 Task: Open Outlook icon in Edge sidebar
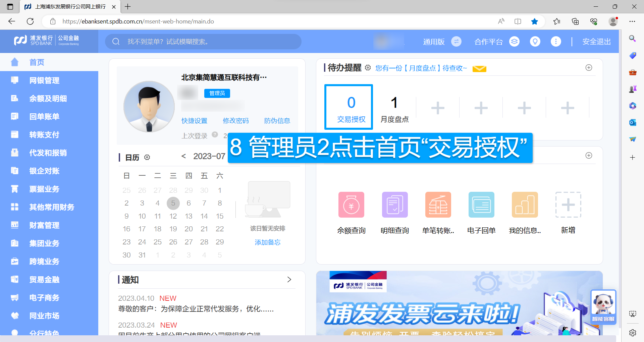tap(633, 122)
